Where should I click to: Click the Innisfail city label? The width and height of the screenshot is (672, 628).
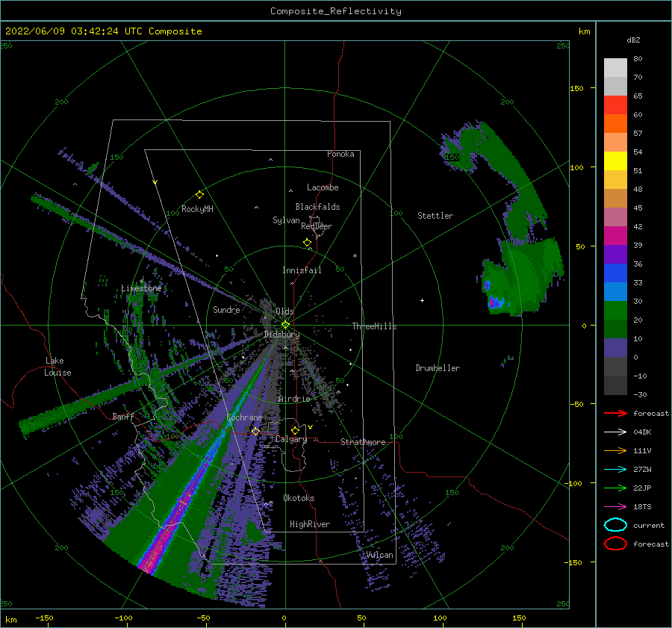click(x=302, y=270)
